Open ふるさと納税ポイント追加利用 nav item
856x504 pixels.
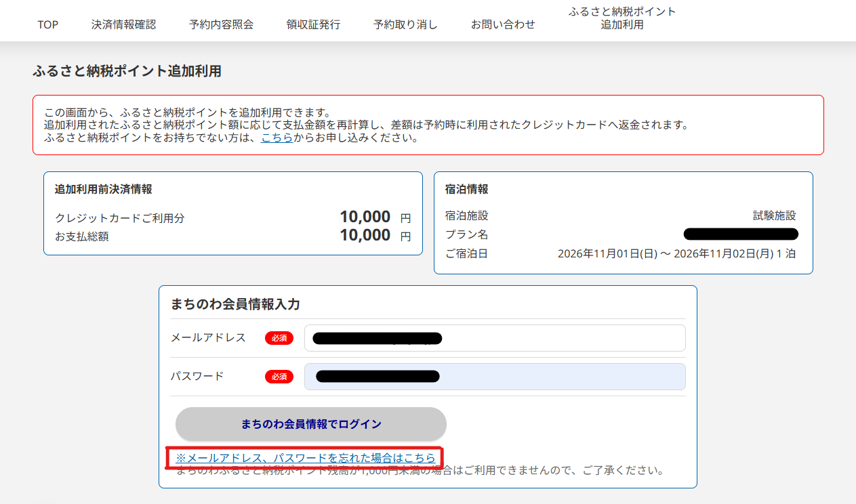tap(622, 18)
